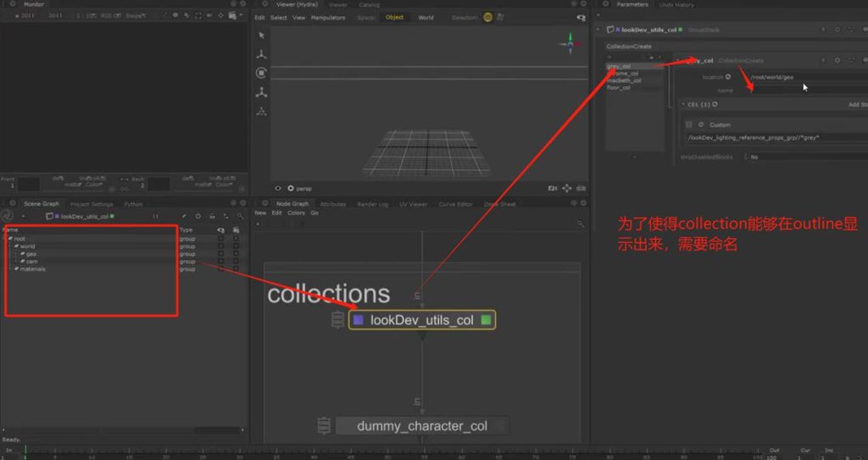868x460 pixels.
Task: Activate the translate manipulator tool
Action: (261, 53)
